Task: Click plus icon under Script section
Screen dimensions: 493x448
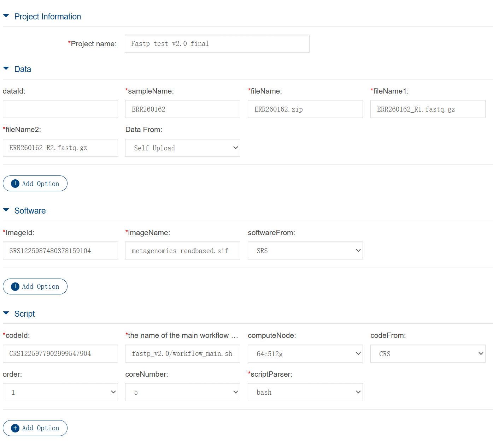Action: click(15, 428)
